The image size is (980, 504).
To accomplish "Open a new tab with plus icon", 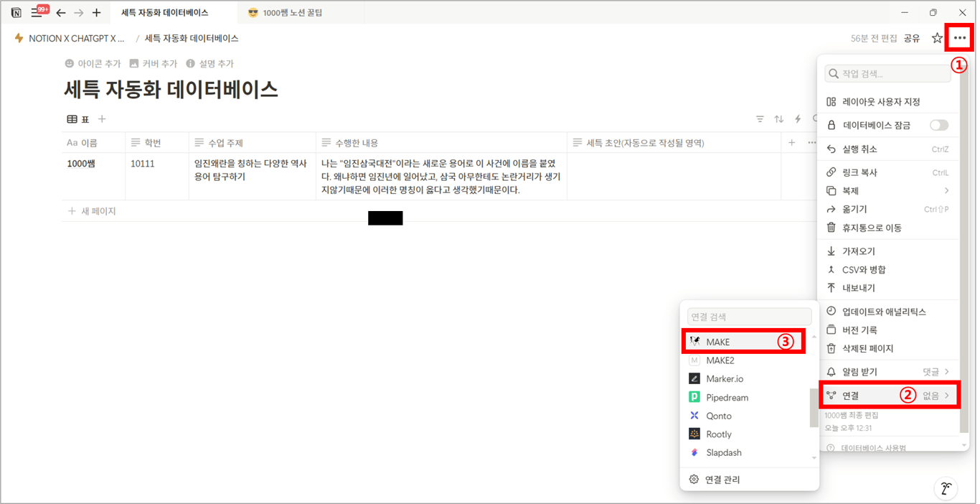I will click(97, 13).
